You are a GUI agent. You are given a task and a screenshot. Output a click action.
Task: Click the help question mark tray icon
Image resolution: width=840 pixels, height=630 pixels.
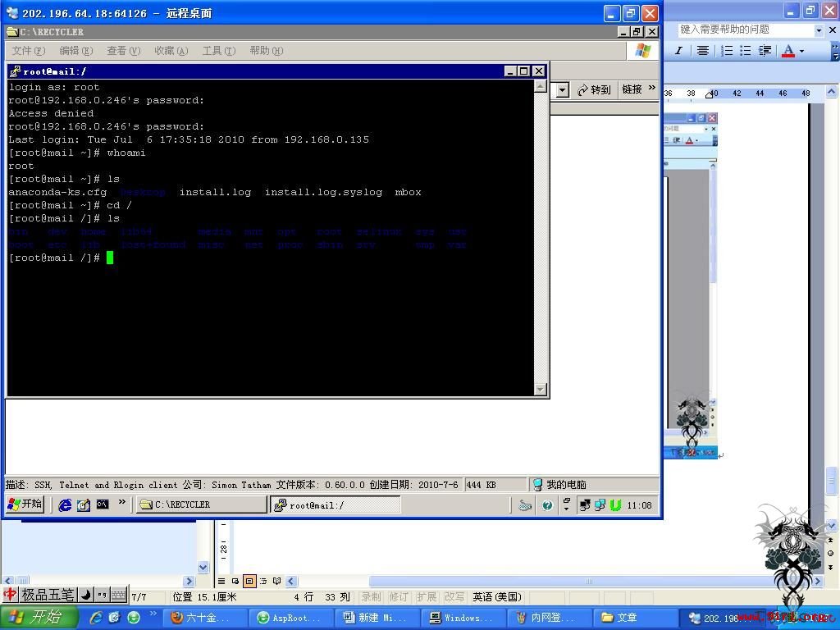pyautogui.click(x=547, y=505)
